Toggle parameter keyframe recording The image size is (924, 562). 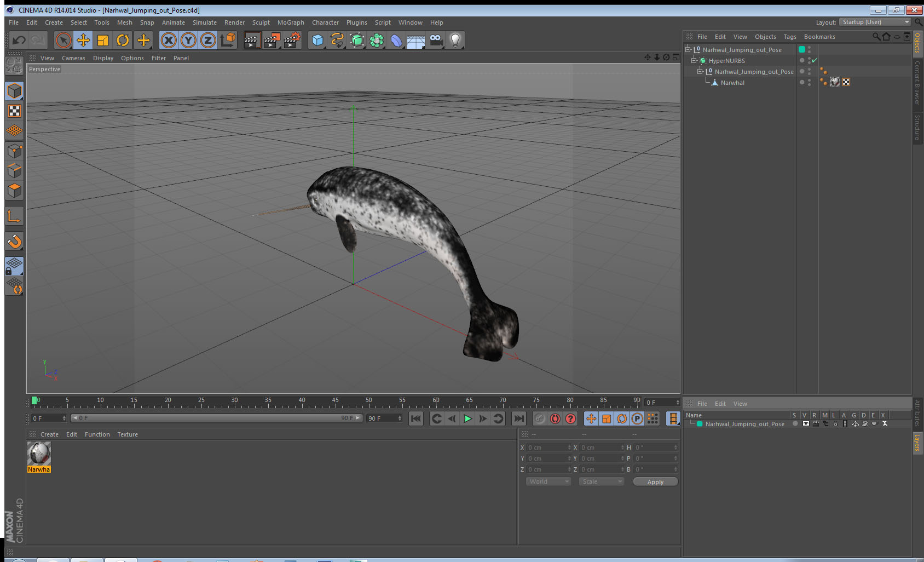point(637,418)
